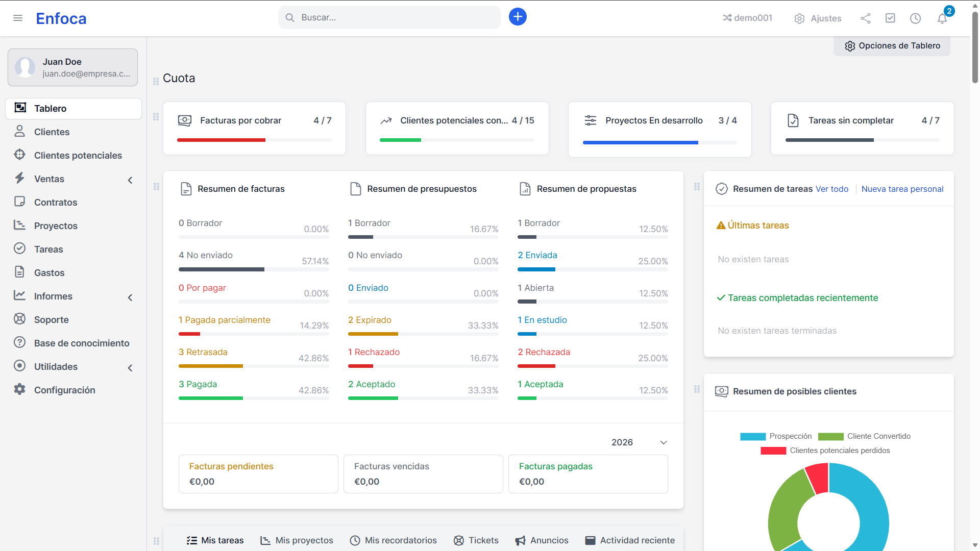Open the timesheet clock icon

(915, 18)
